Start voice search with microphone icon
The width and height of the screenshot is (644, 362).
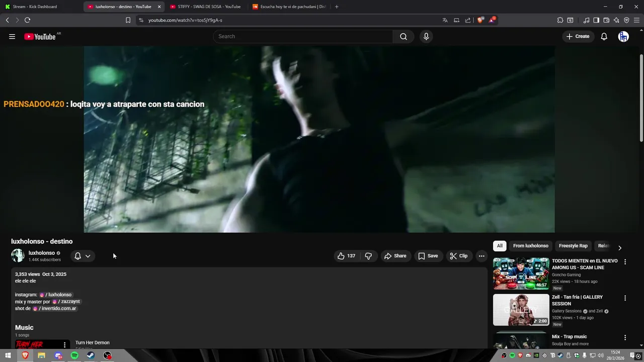click(426, 36)
